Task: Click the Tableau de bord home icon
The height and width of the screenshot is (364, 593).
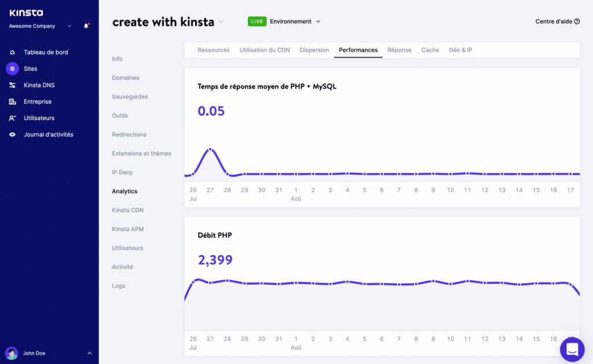Action: tap(12, 52)
